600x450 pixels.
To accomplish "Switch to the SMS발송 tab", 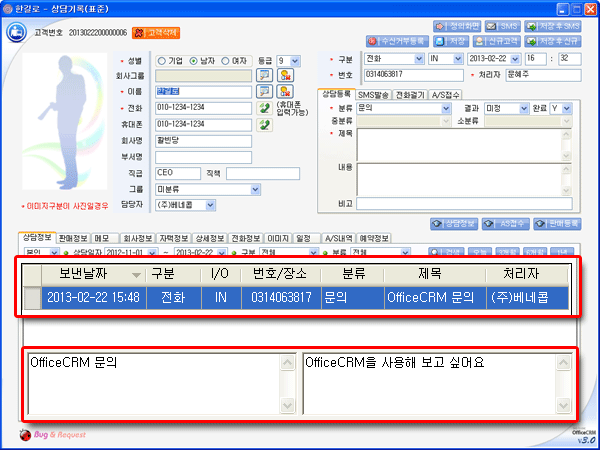I will coord(374,93).
